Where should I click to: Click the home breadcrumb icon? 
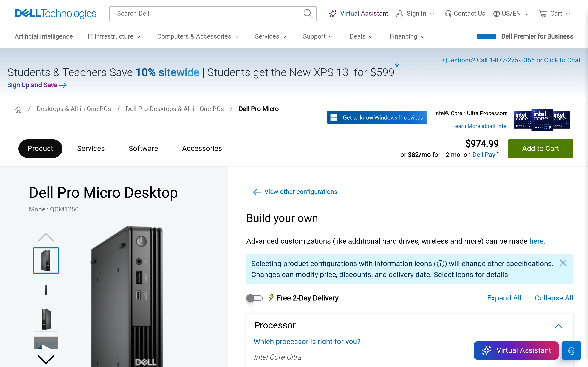[x=18, y=110]
